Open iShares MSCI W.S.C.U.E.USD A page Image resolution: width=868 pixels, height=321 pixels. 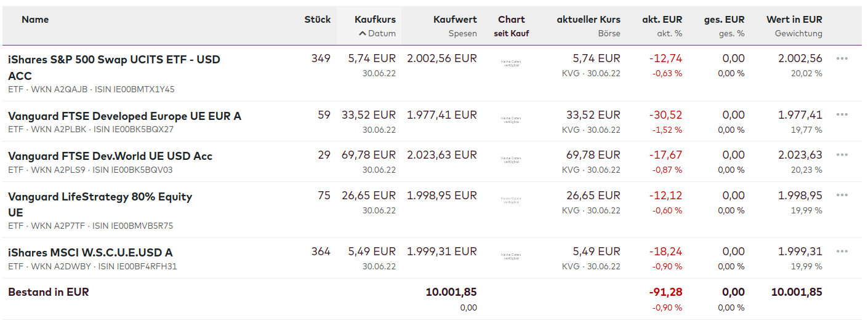tap(90, 253)
